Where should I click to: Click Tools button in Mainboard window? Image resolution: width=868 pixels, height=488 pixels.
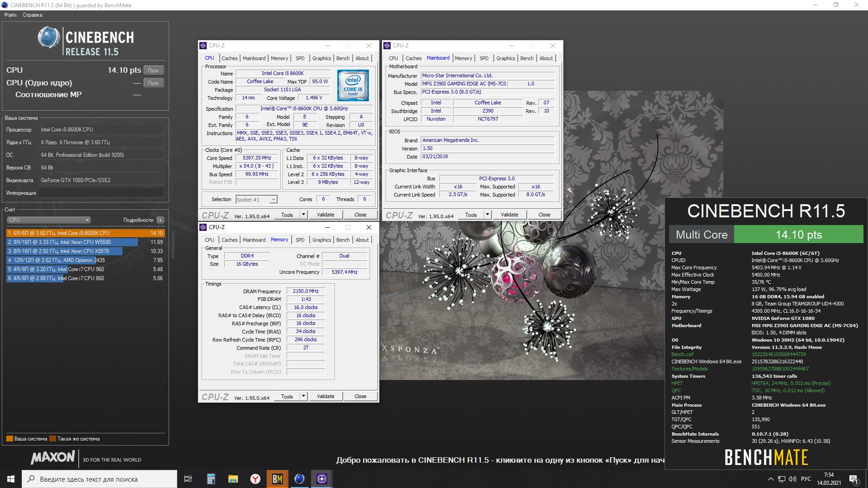(471, 215)
